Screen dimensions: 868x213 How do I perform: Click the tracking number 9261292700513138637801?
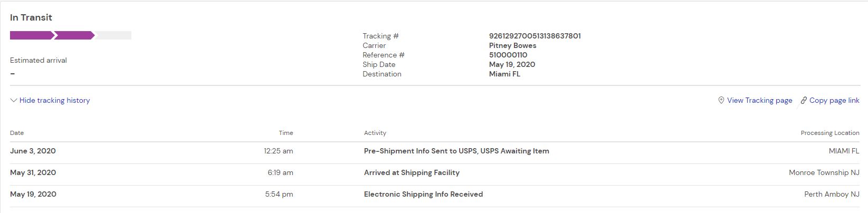[x=535, y=36]
